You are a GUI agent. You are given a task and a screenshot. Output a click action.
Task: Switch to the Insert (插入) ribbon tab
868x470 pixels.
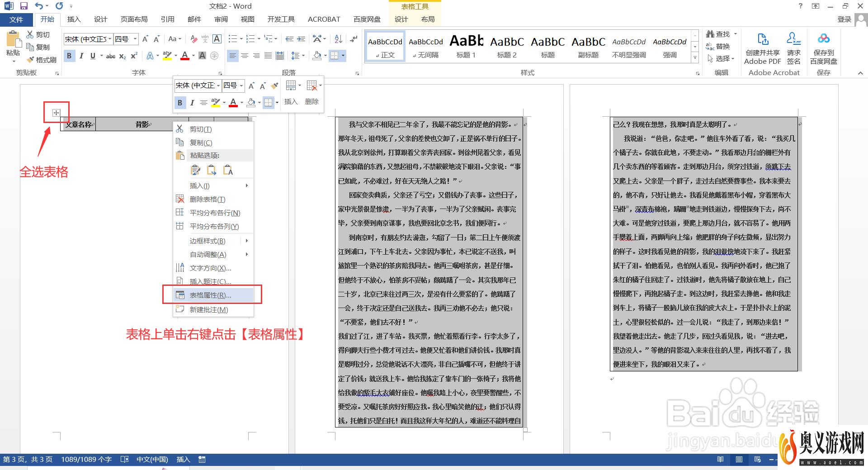(74, 19)
